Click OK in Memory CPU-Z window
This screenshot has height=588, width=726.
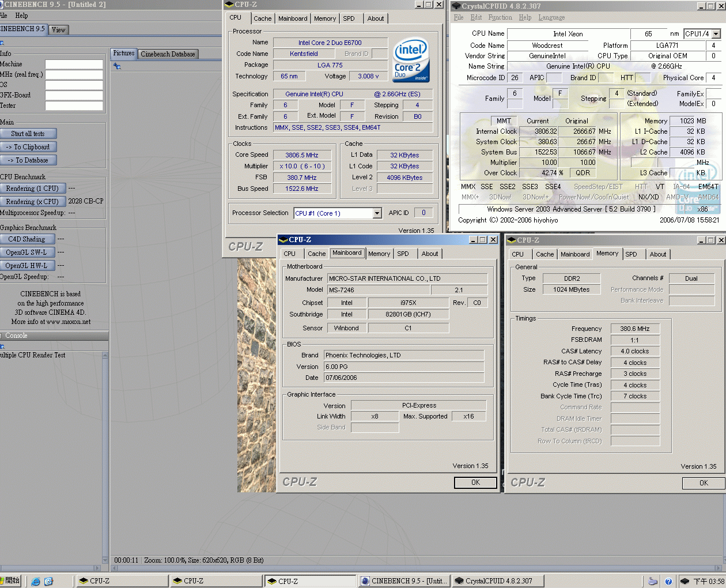pyautogui.click(x=704, y=483)
